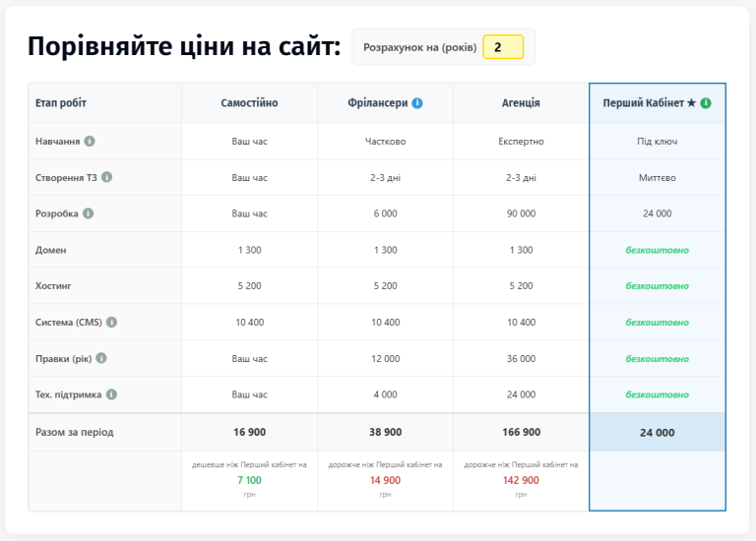This screenshot has height=541, width=756.
Task: Click Ваш час in the Навчання row
Action: (249, 141)
